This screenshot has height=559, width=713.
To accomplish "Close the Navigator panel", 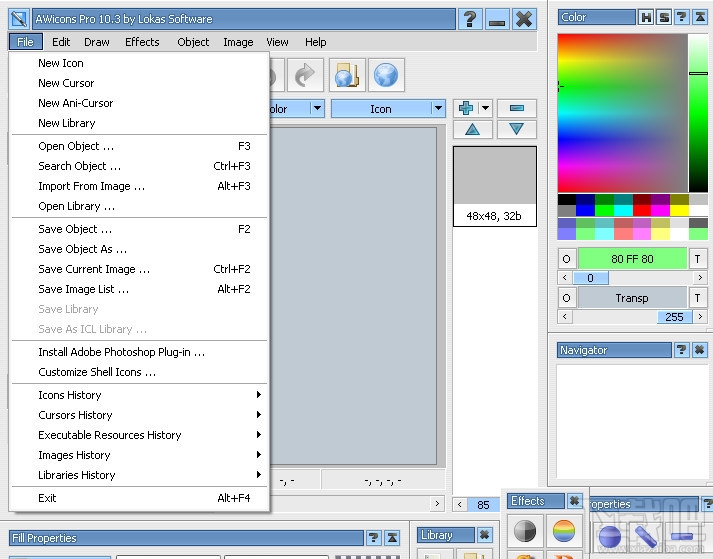I will [x=700, y=350].
